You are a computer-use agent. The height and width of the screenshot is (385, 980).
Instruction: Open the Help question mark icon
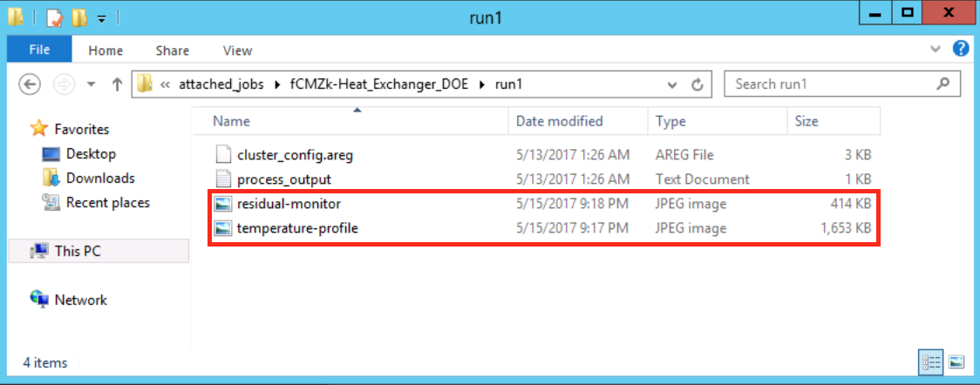pyautogui.click(x=961, y=50)
